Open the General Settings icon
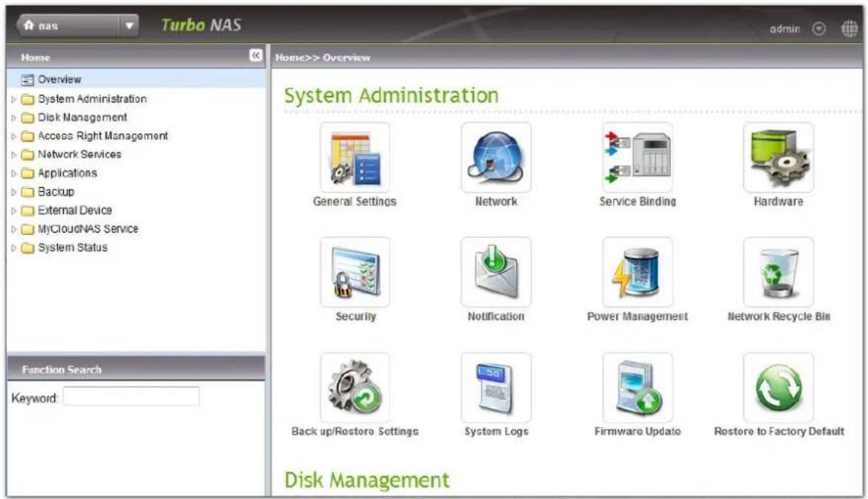 [x=354, y=158]
